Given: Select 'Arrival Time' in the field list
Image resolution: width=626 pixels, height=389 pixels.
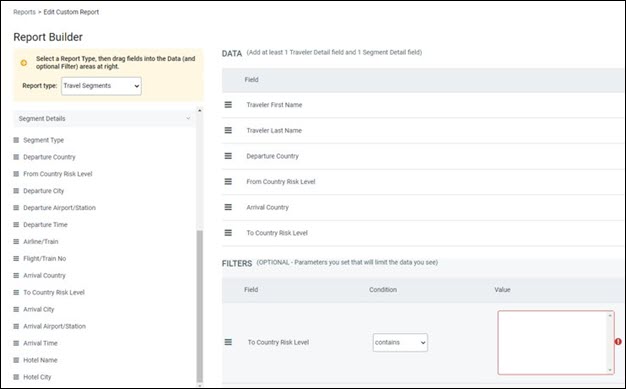Looking at the screenshot, I should (x=40, y=343).
